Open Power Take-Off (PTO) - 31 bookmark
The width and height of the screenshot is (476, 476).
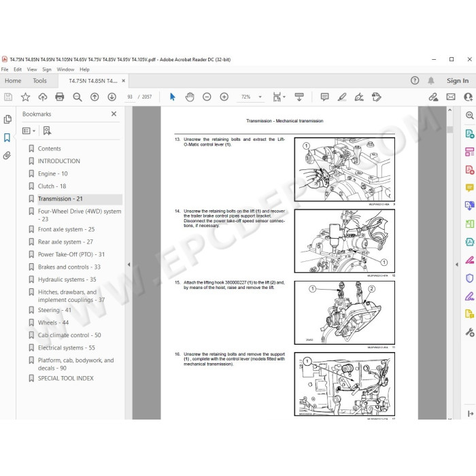pyautogui.click(x=71, y=254)
